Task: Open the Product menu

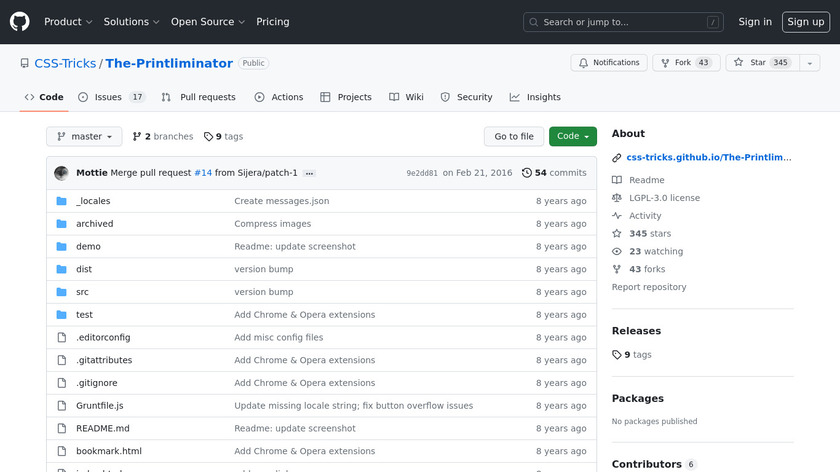Action: (x=68, y=22)
